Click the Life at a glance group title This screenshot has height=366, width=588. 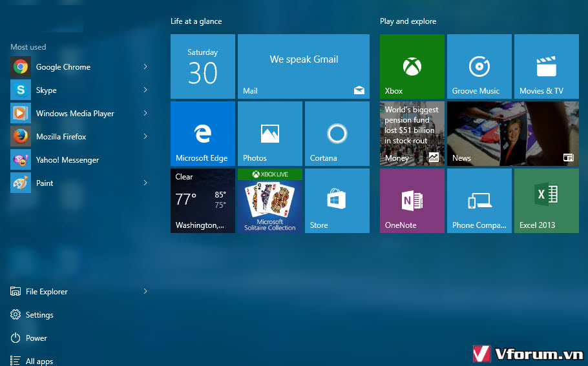(x=196, y=21)
